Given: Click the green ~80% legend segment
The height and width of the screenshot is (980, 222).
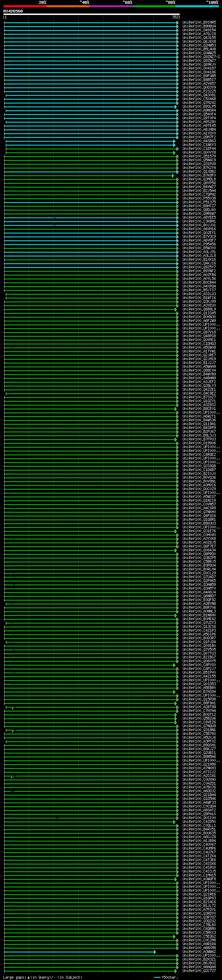Looking at the screenshot, I should pyautogui.click(x=154, y=6).
